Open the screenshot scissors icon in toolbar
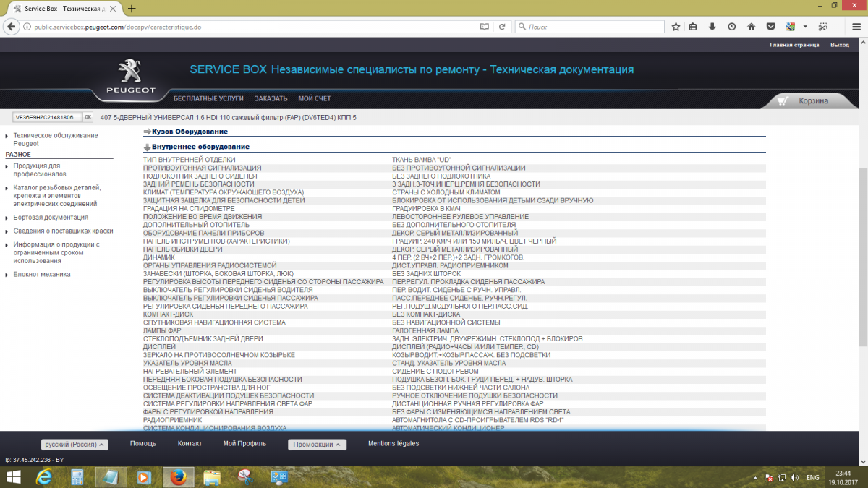This screenshot has width=868, height=488. (823, 26)
